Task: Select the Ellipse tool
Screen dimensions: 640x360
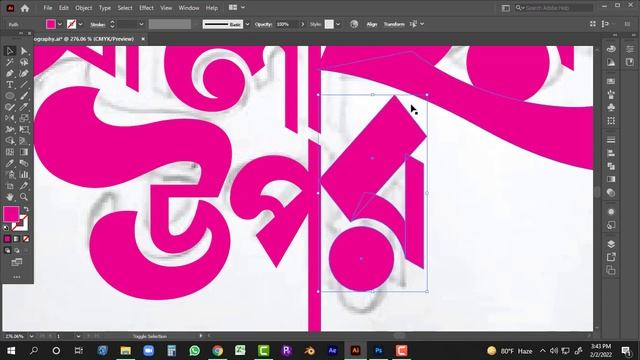Action: 10,96
